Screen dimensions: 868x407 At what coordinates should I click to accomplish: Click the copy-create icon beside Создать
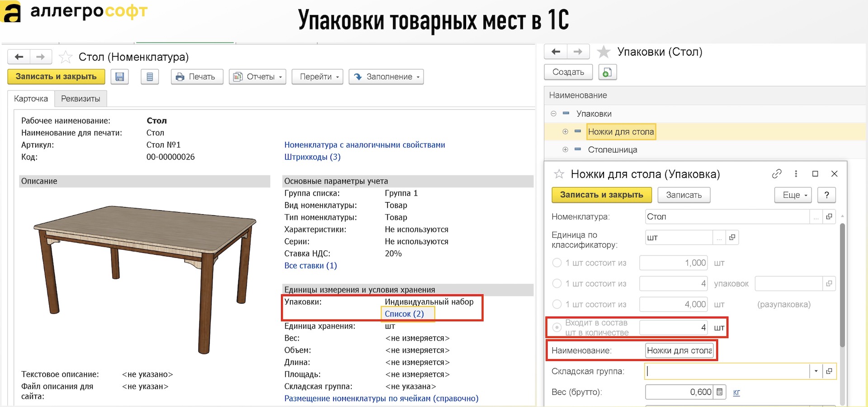(608, 72)
